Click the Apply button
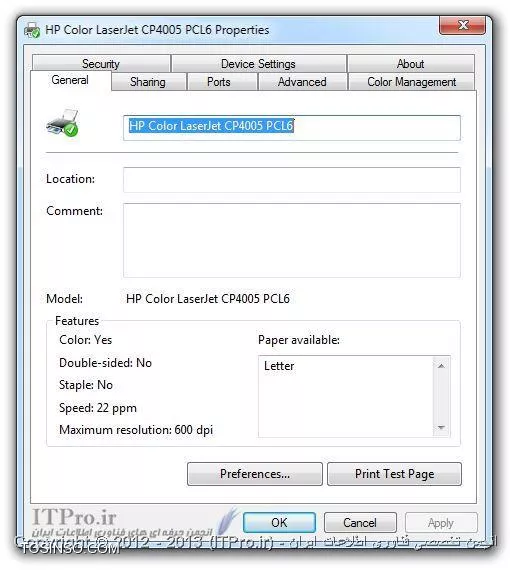 (x=441, y=522)
